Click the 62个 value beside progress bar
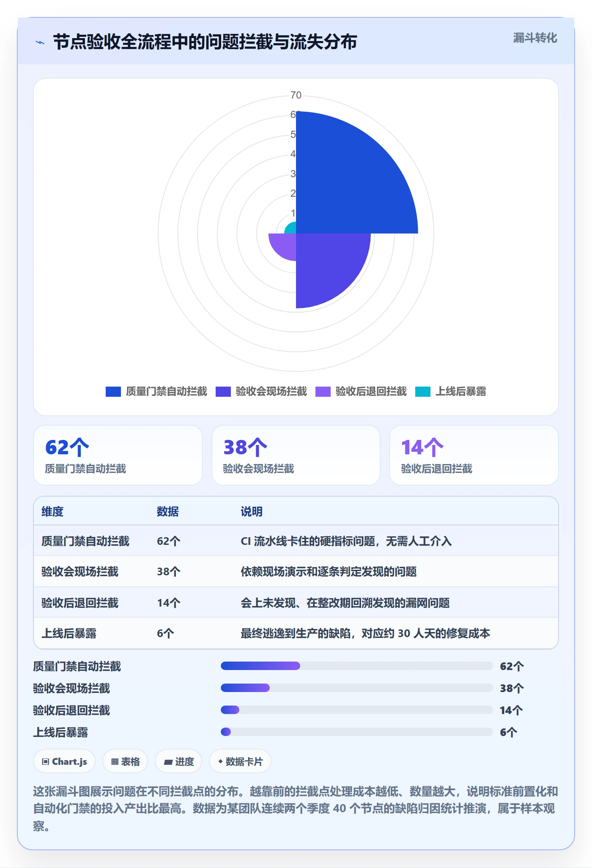This screenshot has width=592, height=868. click(512, 666)
